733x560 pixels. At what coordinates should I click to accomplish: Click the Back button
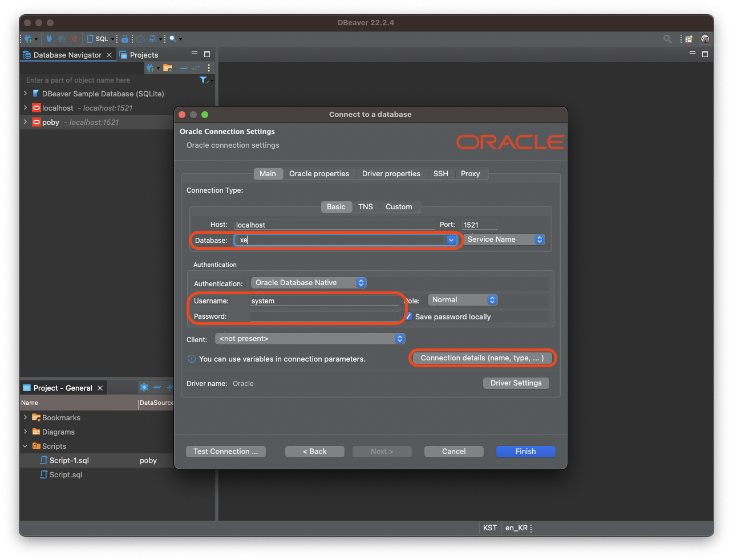pos(315,452)
